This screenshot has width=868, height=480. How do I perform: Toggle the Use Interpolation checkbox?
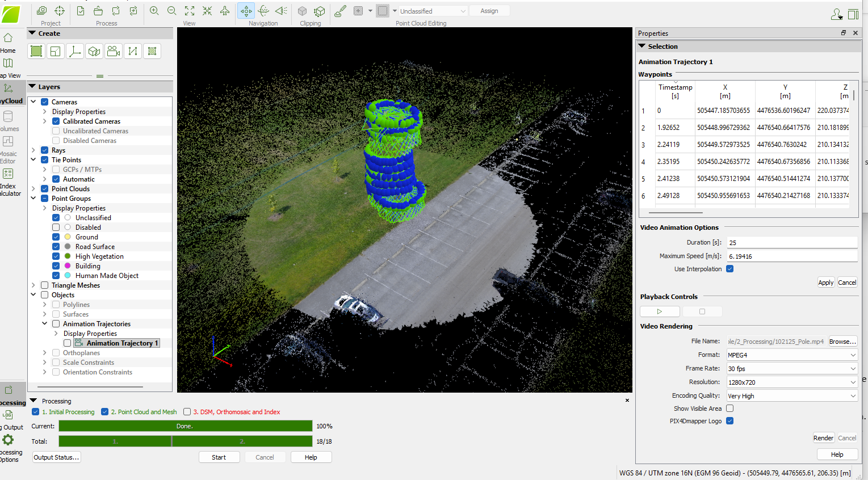tap(730, 269)
